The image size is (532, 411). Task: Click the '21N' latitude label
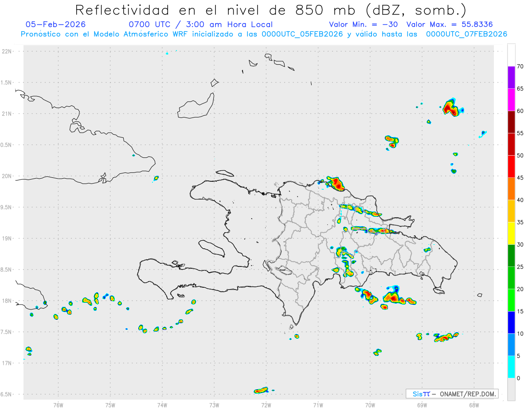coord(7,114)
